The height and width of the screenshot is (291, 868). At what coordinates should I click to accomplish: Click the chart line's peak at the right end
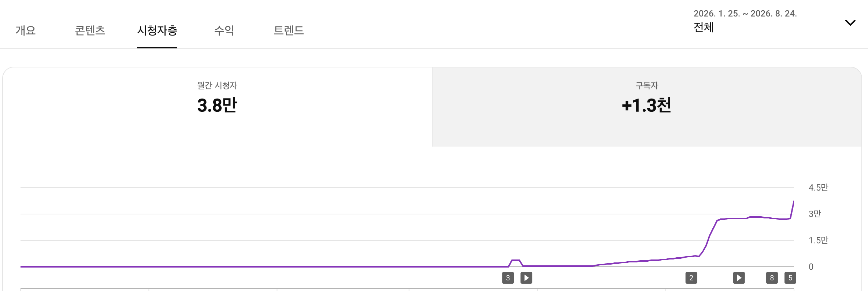(x=793, y=202)
